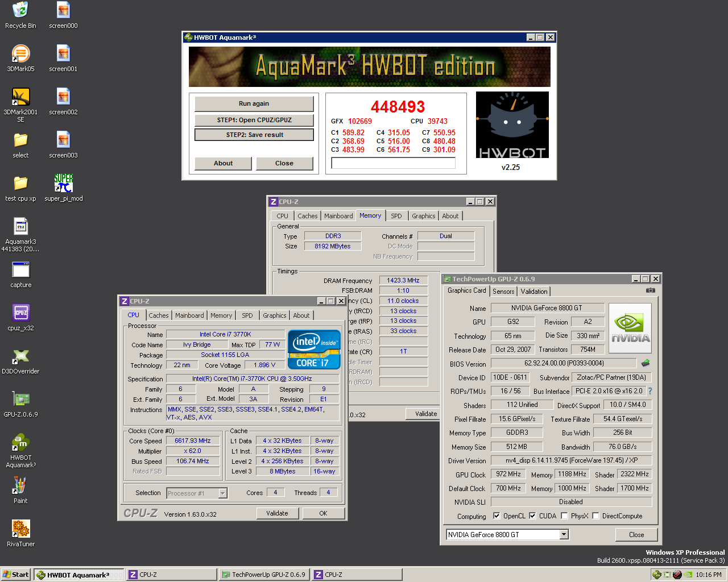Click the 10:16 PM system clock
This screenshot has width=728, height=582.
tap(709, 575)
